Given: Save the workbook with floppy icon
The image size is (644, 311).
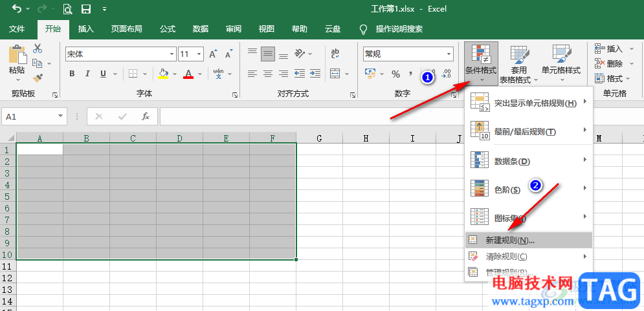Looking at the screenshot, I should 86,8.
